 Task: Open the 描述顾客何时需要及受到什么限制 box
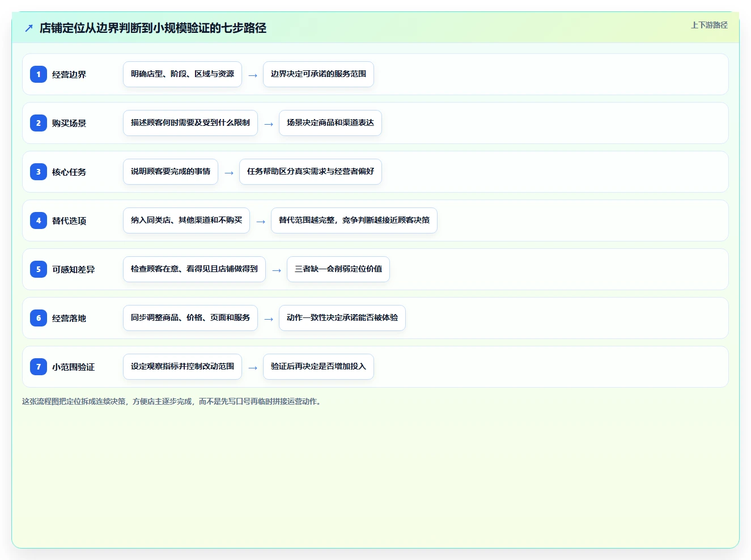[x=190, y=123]
